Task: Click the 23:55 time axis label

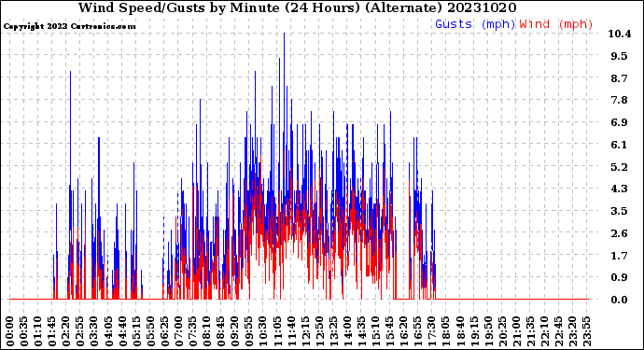Action: [586, 330]
